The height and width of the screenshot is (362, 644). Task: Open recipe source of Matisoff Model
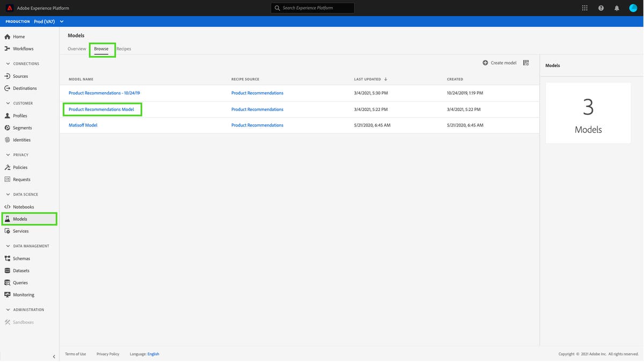point(257,125)
